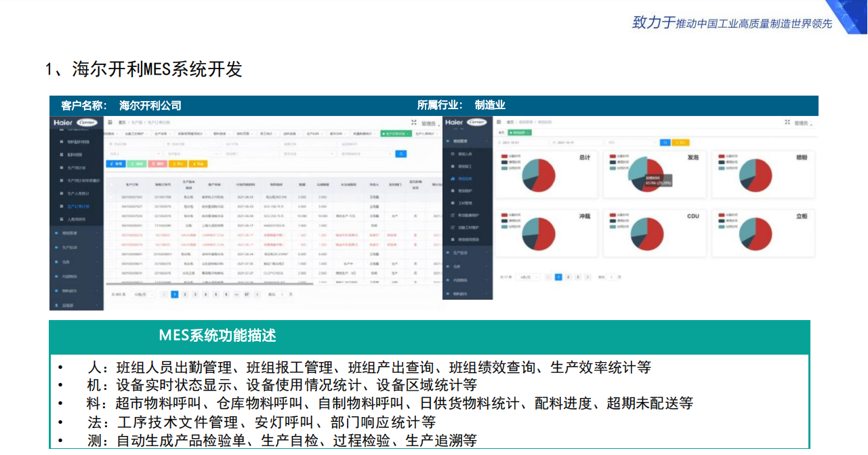868x455 pixels.
Task: Click 首页 breadcrumb in pie chart screenshot
Action: click(x=510, y=122)
